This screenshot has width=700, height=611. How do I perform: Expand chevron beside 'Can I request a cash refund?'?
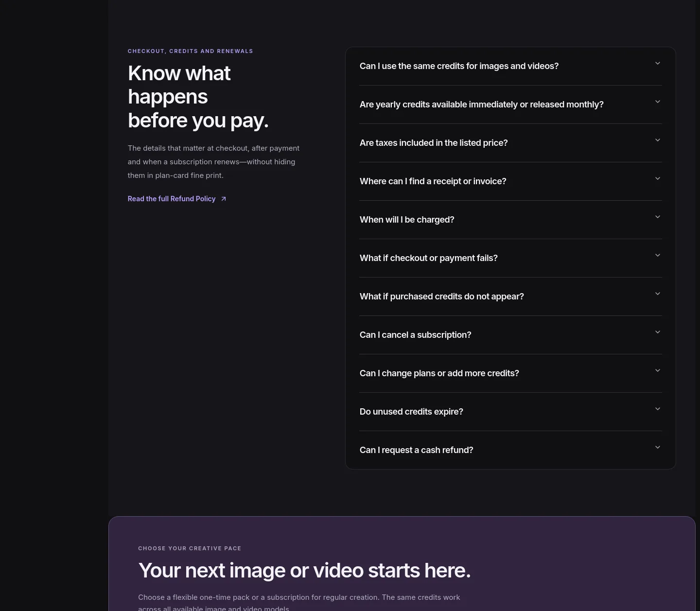click(x=657, y=447)
